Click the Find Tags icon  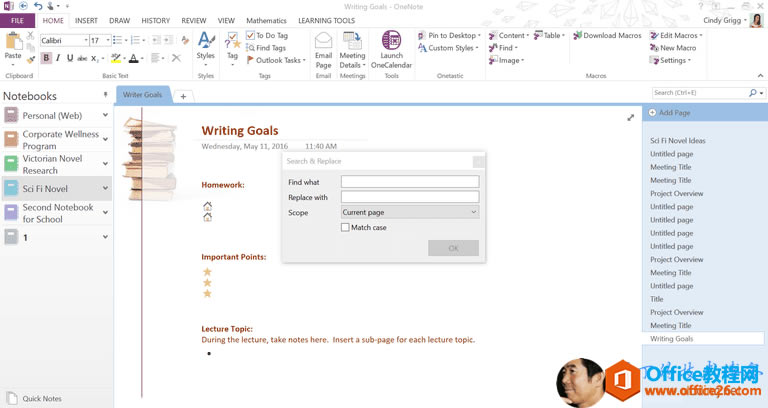tap(250, 48)
